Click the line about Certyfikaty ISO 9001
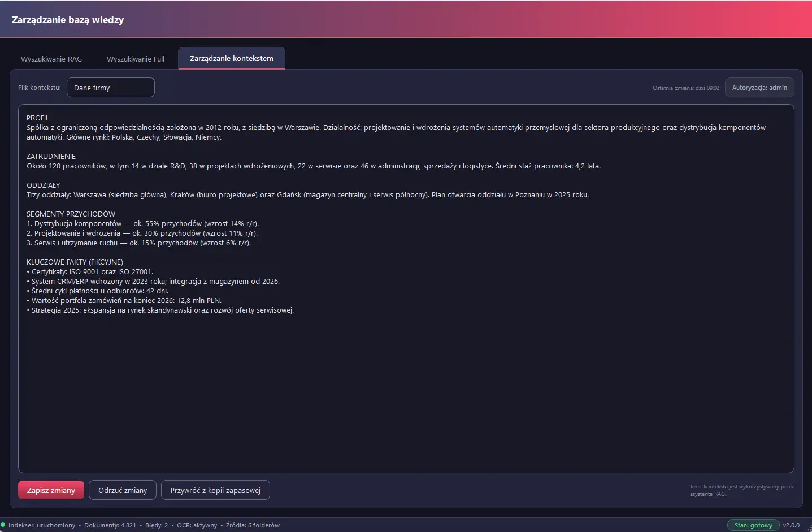 (90, 271)
